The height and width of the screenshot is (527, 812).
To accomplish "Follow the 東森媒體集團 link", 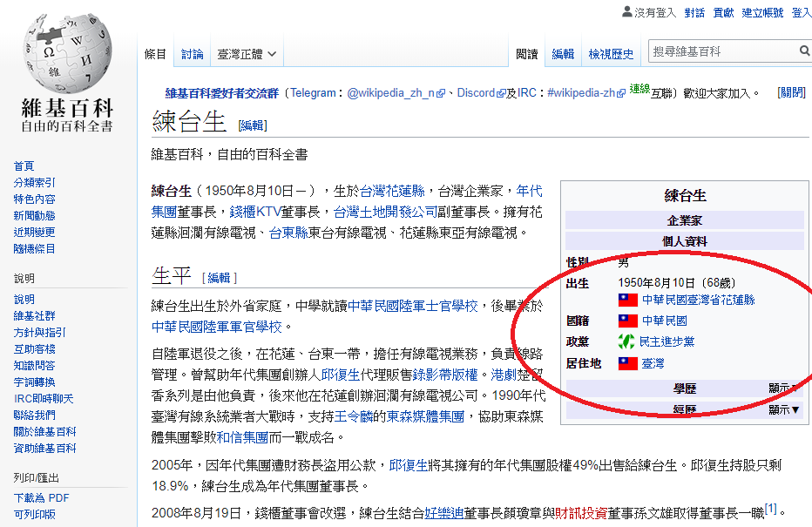I will pyautogui.click(x=425, y=416).
